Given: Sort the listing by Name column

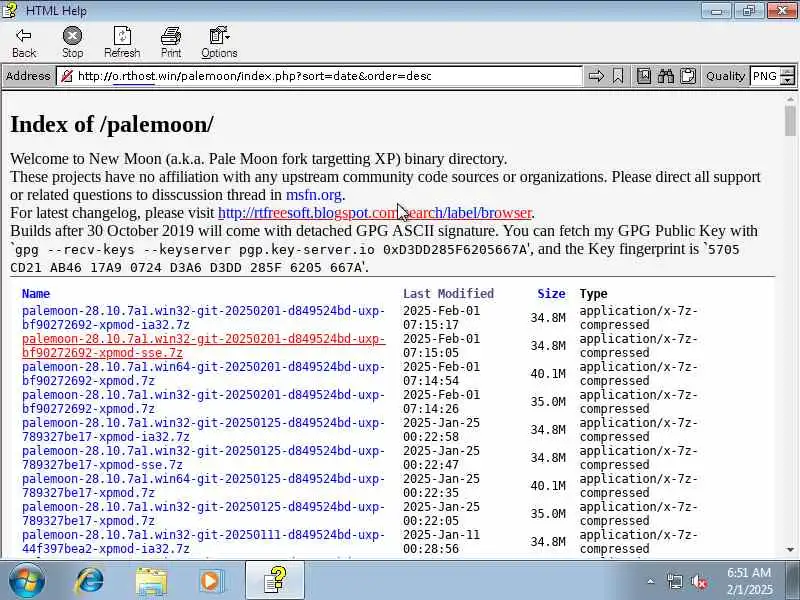Looking at the screenshot, I should [36, 293].
